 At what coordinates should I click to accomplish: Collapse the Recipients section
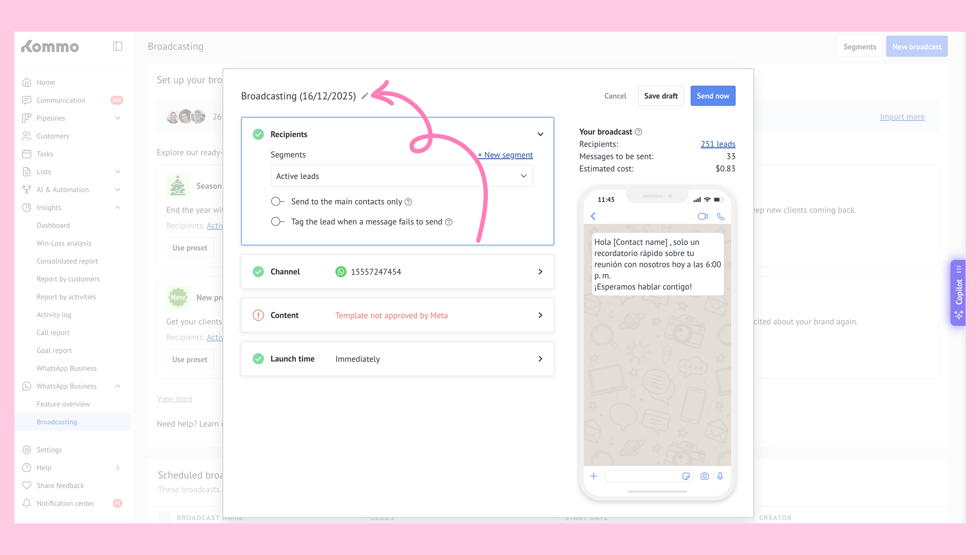click(x=540, y=134)
